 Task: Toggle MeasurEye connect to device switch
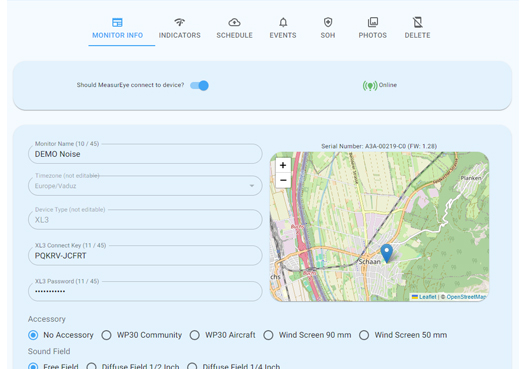click(x=199, y=86)
